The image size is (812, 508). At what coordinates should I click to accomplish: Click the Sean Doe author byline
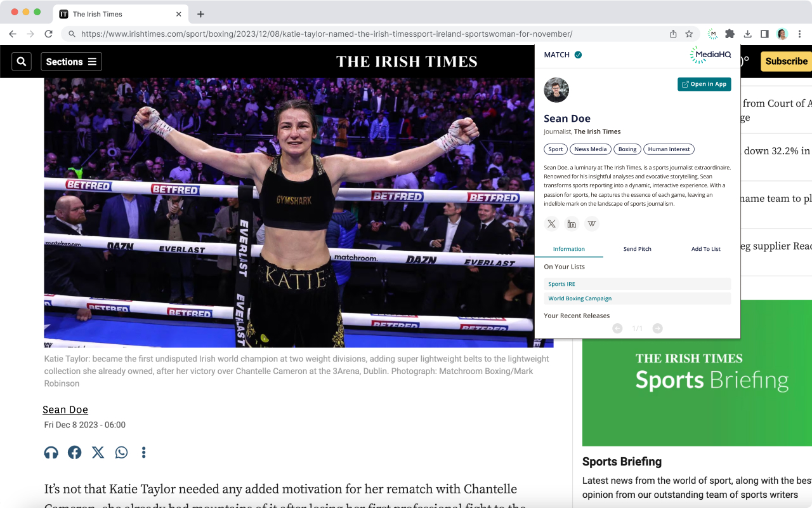[x=65, y=410]
